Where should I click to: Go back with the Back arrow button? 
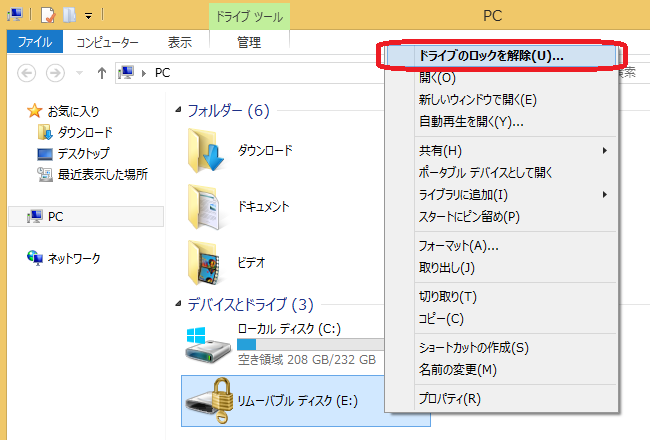coord(26,73)
